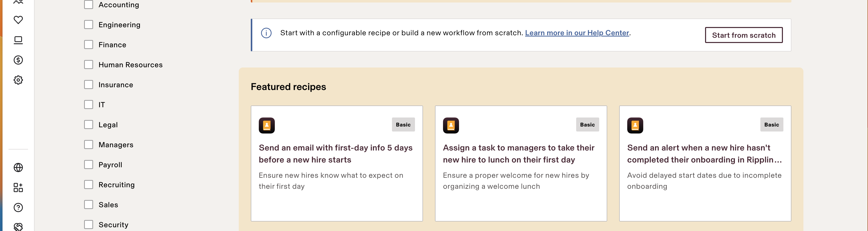Viewport: 868px width, 231px height.
Task: Toggle the IT category checkbox
Action: [x=88, y=104]
